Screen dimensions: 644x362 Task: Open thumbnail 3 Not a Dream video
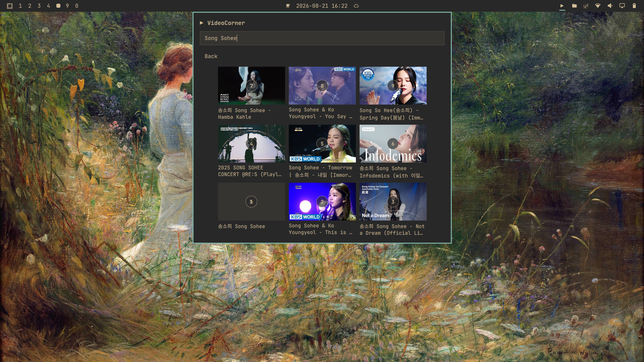(393, 201)
